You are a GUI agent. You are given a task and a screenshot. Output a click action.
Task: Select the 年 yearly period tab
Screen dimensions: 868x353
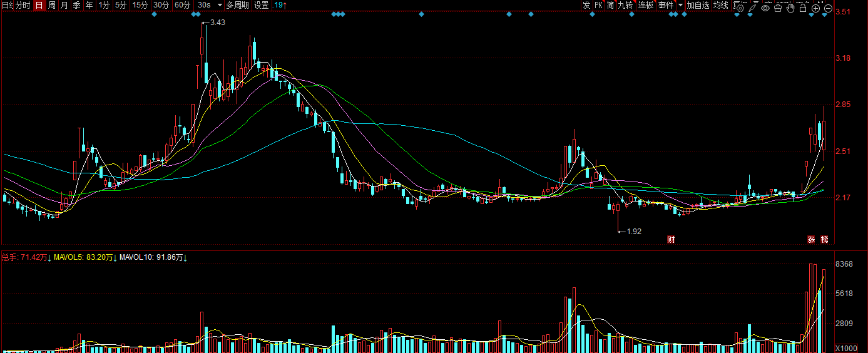(89, 5)
